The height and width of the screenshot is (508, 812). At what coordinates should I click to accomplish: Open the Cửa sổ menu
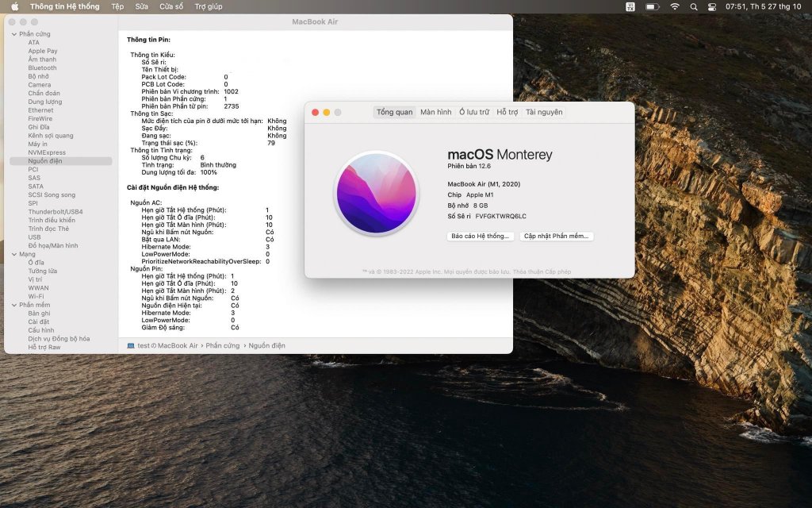[x=171, y=6]
